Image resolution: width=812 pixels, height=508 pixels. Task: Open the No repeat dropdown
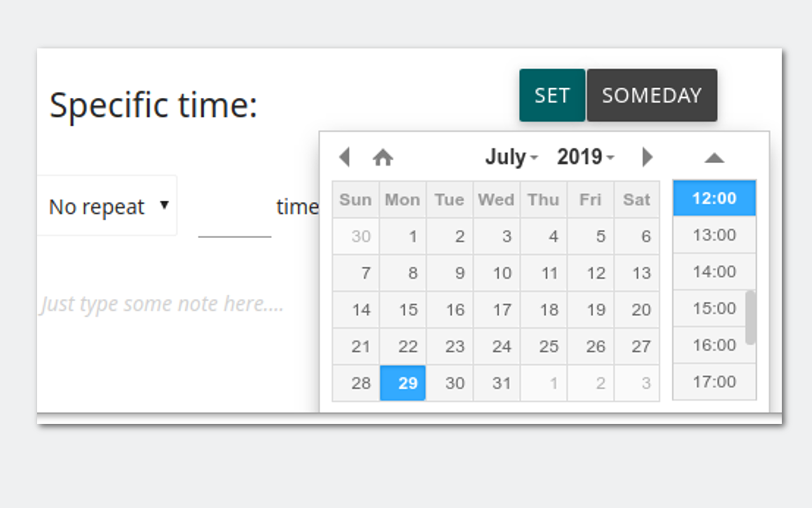click(107, 206)
